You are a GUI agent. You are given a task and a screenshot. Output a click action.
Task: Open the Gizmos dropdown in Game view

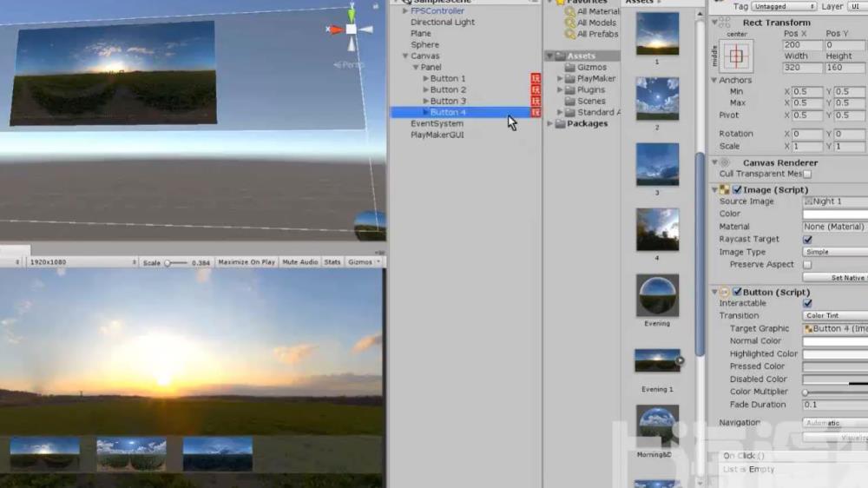[364, 262]
